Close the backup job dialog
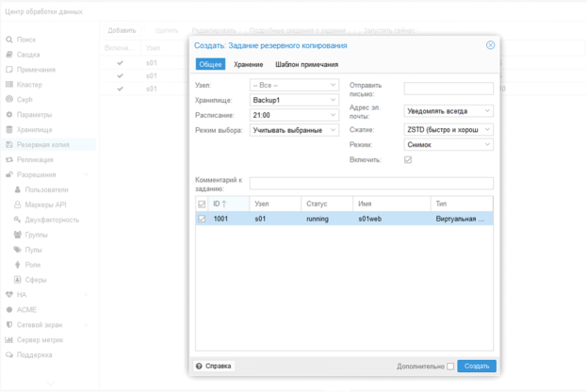 (x=490, y=45)
